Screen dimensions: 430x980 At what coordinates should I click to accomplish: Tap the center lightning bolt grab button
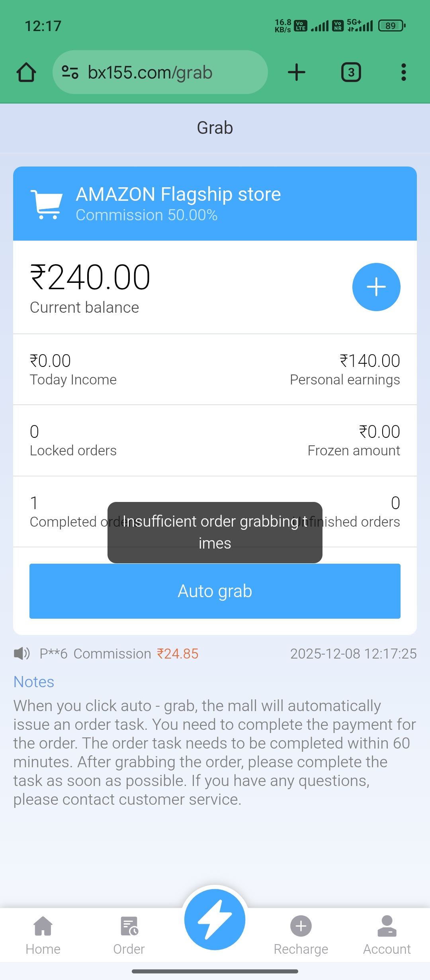(215, 919)
